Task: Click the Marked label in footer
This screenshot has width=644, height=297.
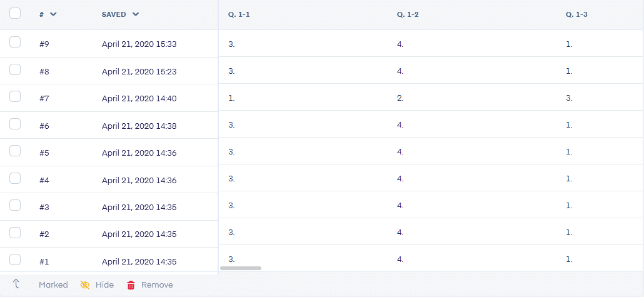Action: (x=53, y=284)
